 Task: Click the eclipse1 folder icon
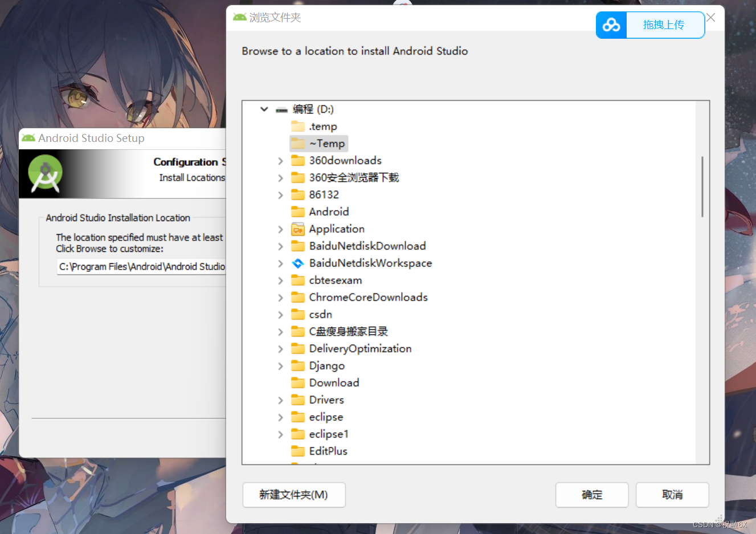pyautogui.click(x=298, y=434)
